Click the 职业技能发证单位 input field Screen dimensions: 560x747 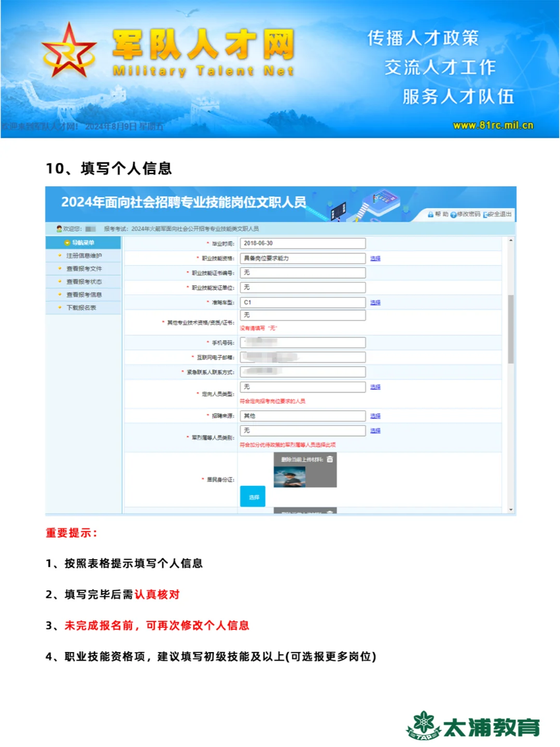(x=303, y=287)
